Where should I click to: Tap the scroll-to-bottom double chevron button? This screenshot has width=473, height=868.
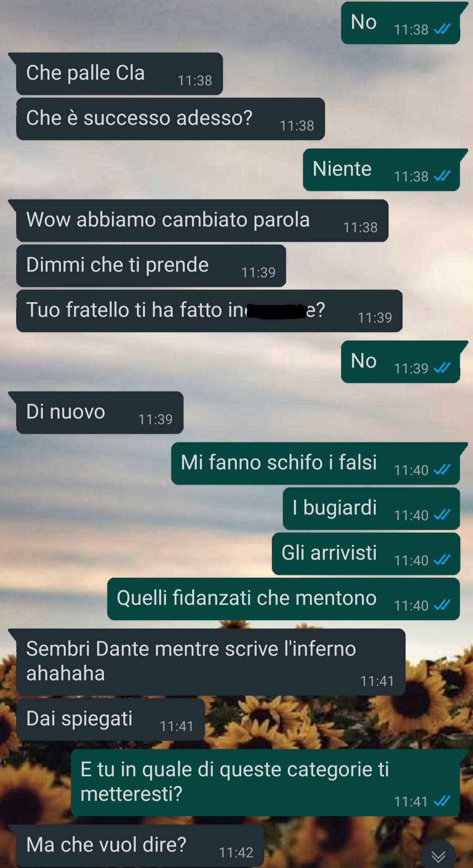(x=438, y=855)
